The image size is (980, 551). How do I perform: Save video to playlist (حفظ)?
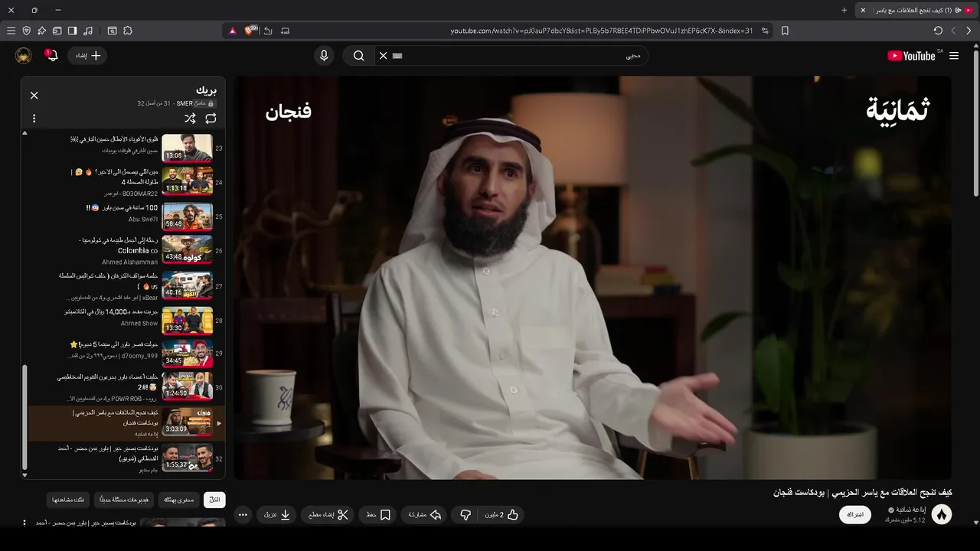pyautogui.click(x=378, y=515)
